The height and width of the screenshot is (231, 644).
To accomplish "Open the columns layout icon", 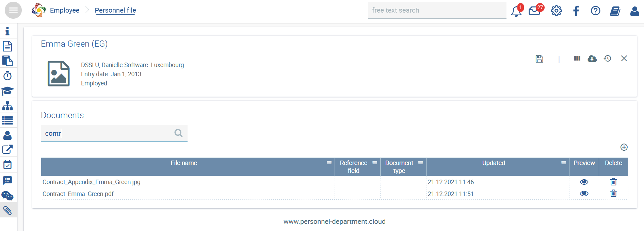I will coord(577,59).
